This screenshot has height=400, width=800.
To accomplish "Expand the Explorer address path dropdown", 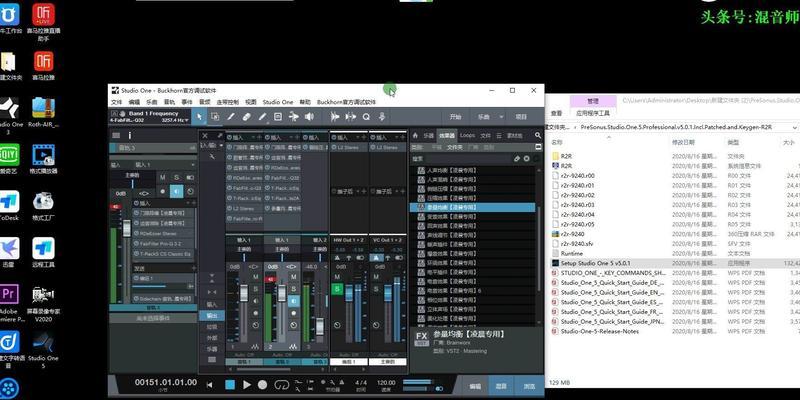I will coord(795,127).
